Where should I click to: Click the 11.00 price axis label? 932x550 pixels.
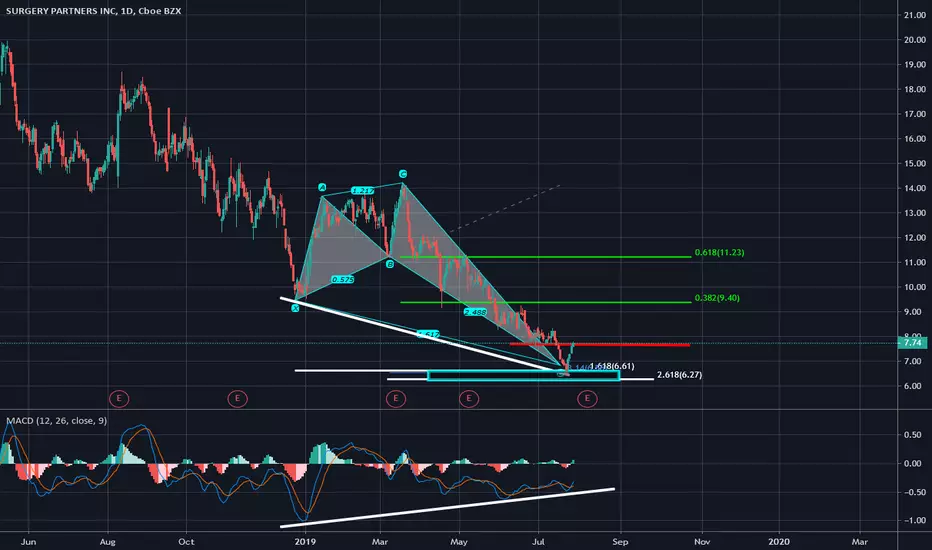(914, 262)
